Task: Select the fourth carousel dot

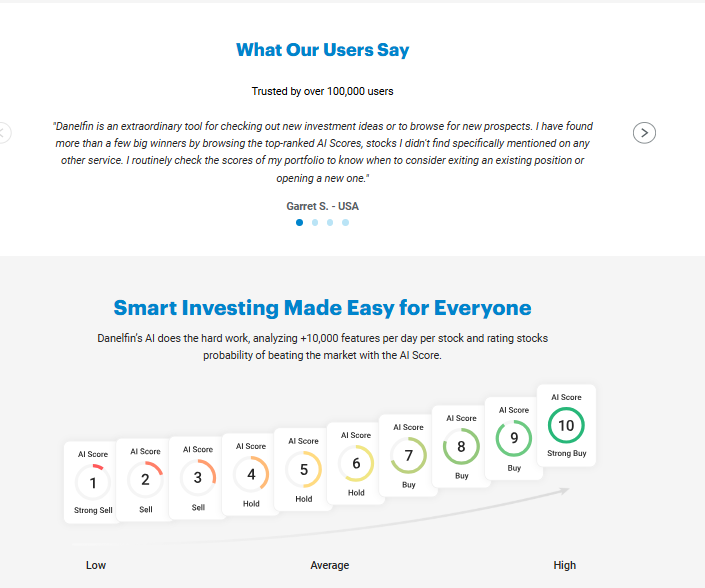Action: click(345, 223)
